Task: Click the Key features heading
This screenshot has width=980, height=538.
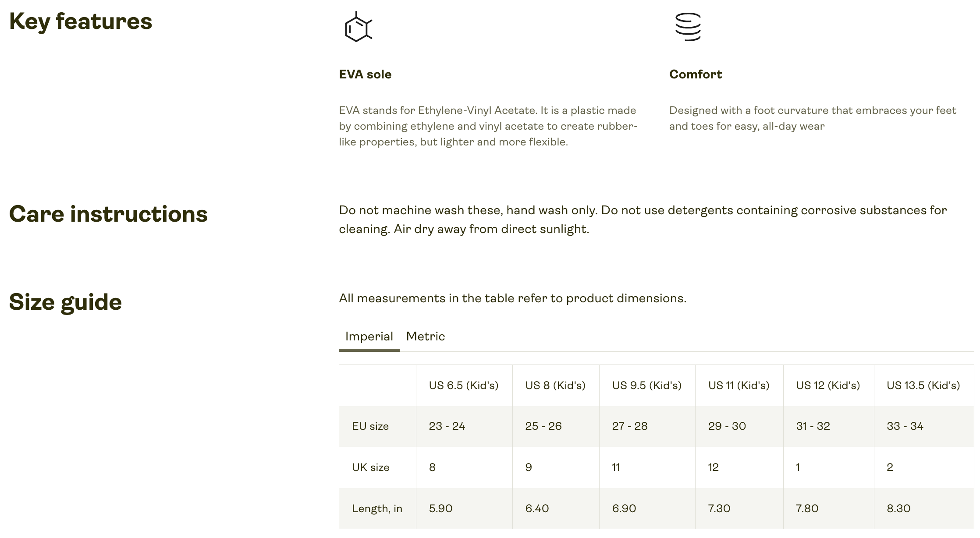Action: (81, 22)
